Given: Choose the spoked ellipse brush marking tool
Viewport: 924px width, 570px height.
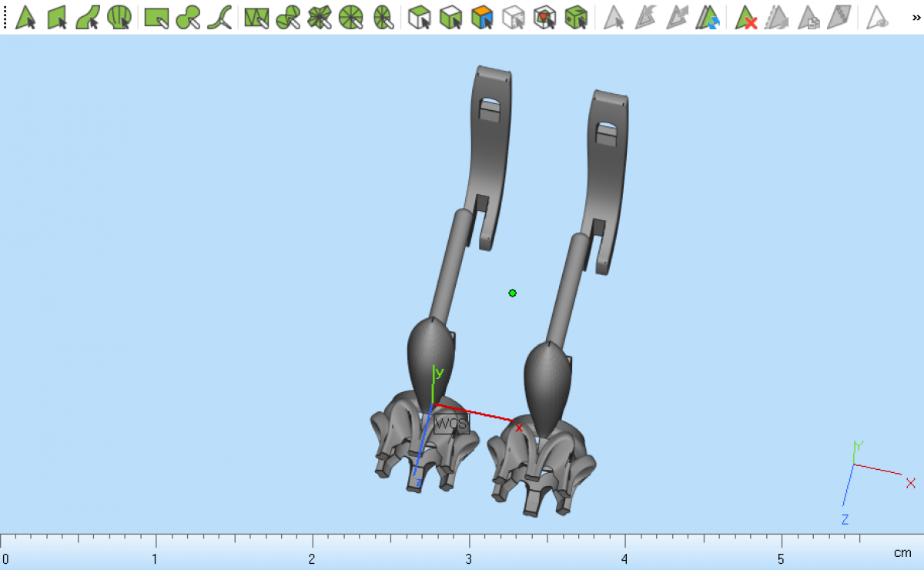Looking at the screenshot, I should tap(383, 17).
